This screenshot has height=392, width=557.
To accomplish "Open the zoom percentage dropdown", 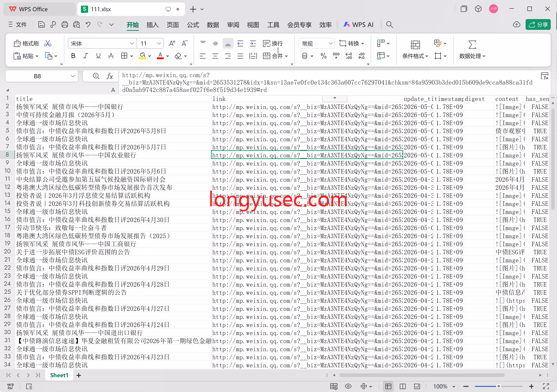I will pyautogui.click(x=454, y=386).
